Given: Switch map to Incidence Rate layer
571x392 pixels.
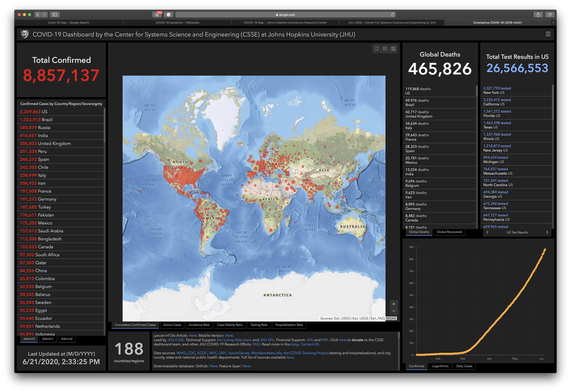Looking at the screenshot, I should [x=199, y=325].
